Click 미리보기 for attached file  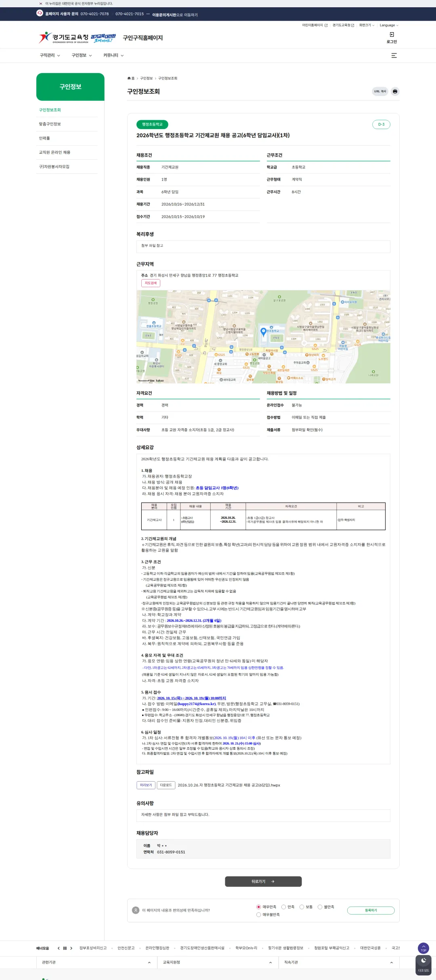(146, 785)
